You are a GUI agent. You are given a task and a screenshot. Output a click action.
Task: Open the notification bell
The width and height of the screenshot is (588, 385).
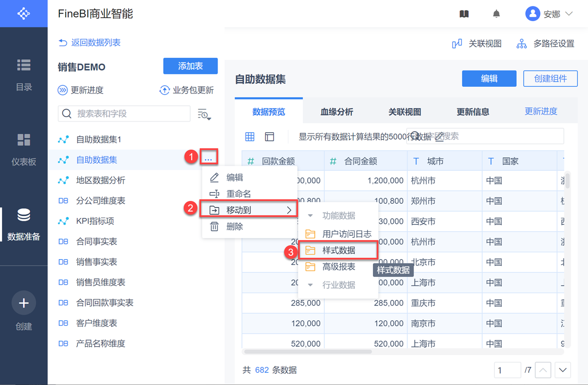pos(496,14)
